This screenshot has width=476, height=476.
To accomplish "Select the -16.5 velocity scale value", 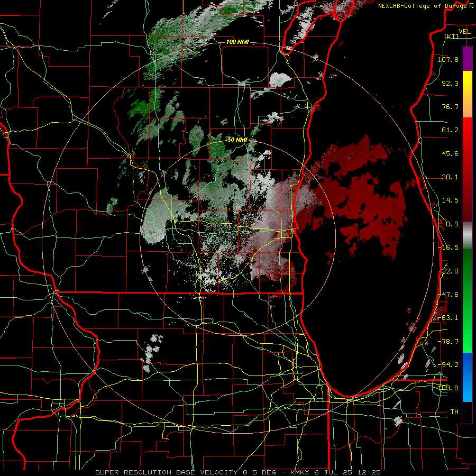I will click(x=448, y=248).
